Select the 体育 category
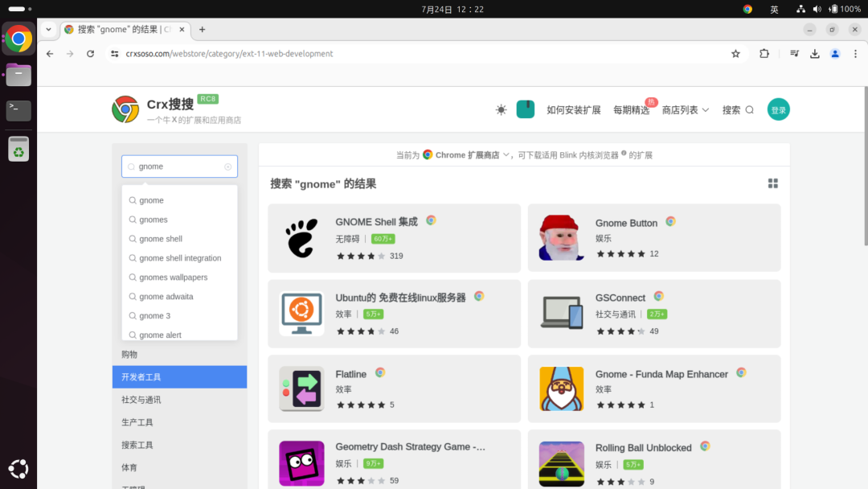The width and height of the screenshot is (868, 489). [179, 467]
